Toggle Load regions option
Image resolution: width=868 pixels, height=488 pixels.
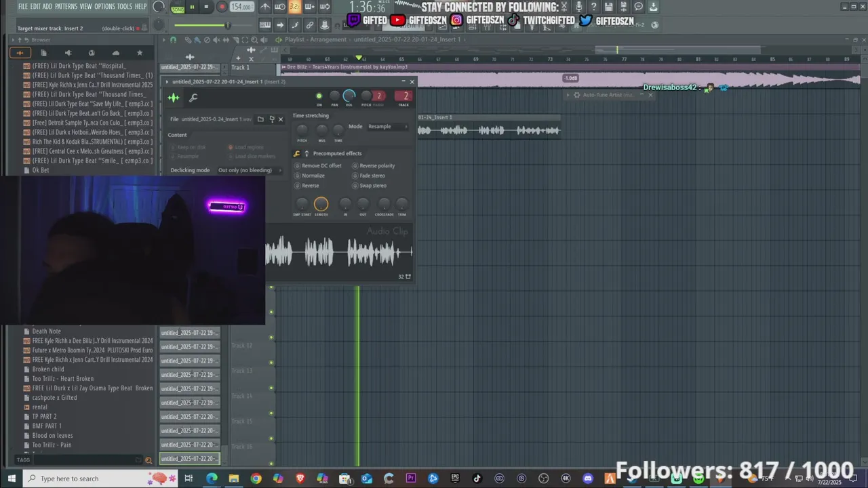246,147
